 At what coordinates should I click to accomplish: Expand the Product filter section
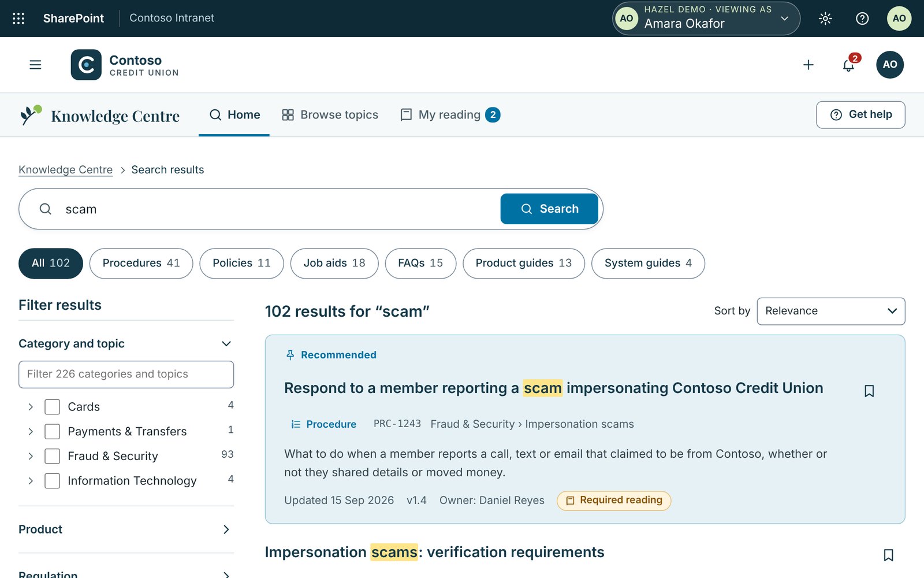[x=126, y=529]
